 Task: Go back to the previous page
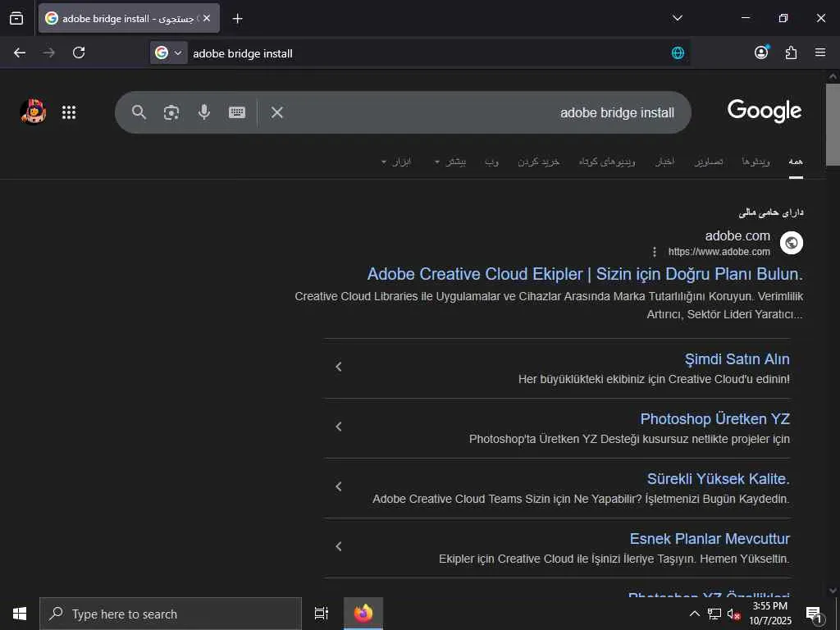pos(20,52)
